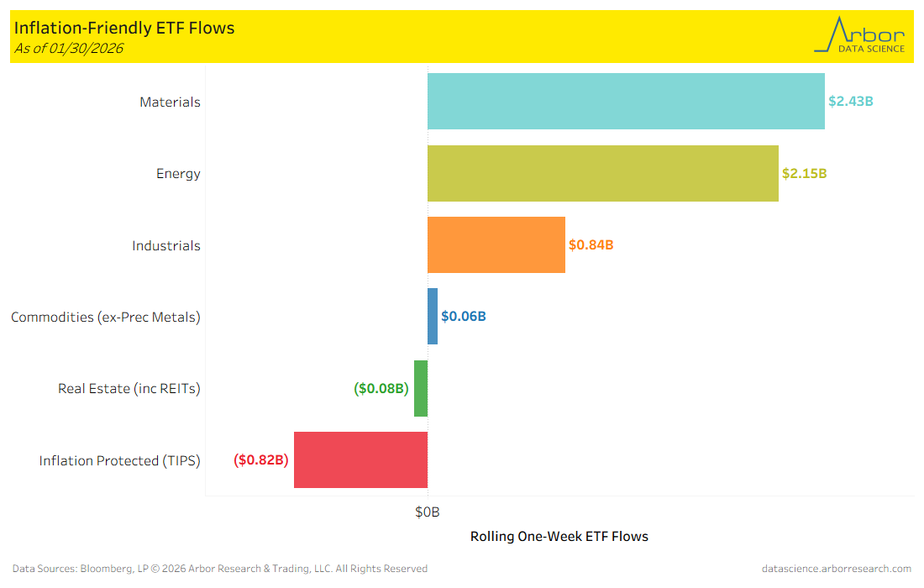Open the datascience.arborresearch.com link
This screenshot has height=588, width=924.
pos(836,569)
